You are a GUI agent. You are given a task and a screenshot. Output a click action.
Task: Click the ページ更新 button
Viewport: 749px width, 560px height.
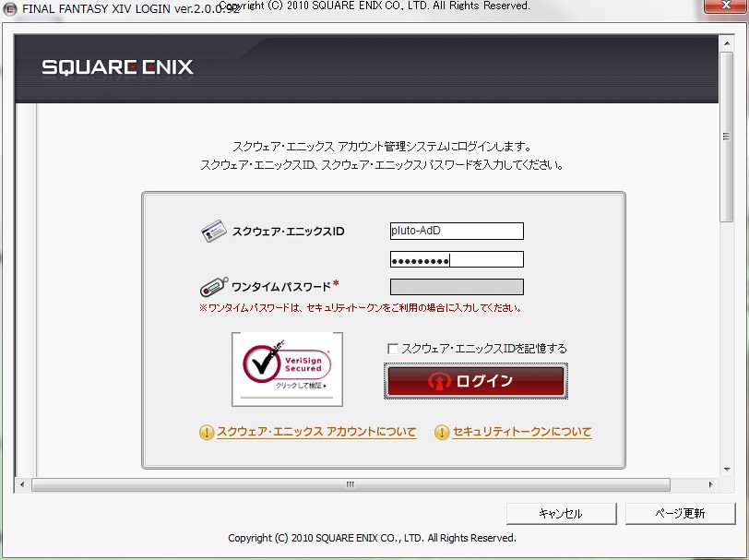click(x=680, y=514)
